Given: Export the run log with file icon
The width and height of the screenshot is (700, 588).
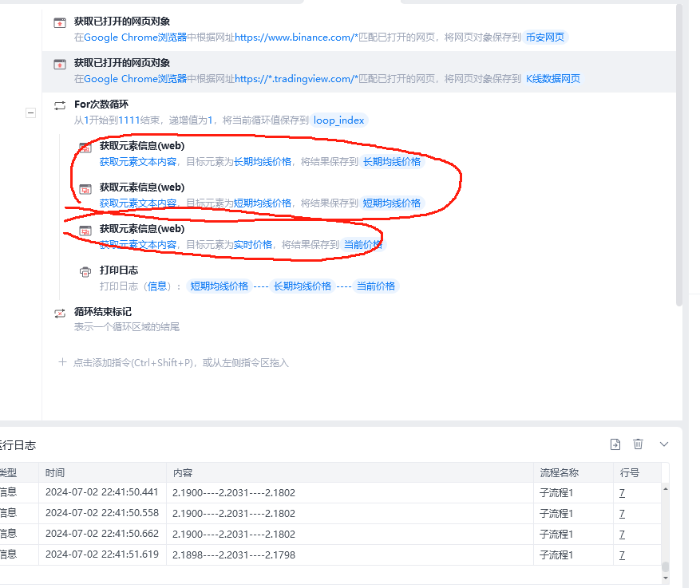Looking at the screenshot, I should [615, 444].
